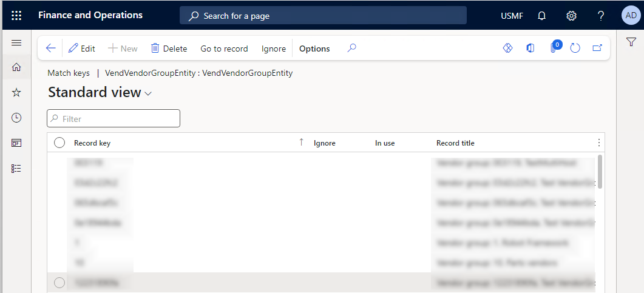This screenshot has width=644, height=293.
Task: Click Go to record
Action: coord(224,49)
